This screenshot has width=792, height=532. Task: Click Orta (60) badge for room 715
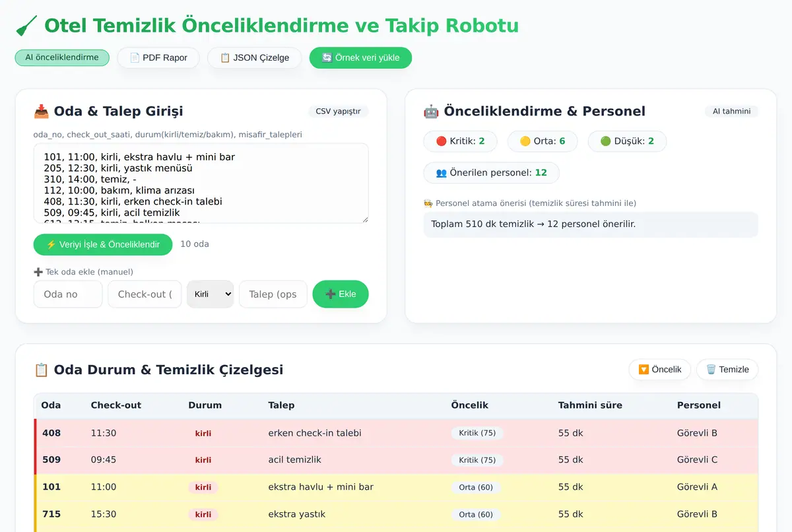(476, 514)
